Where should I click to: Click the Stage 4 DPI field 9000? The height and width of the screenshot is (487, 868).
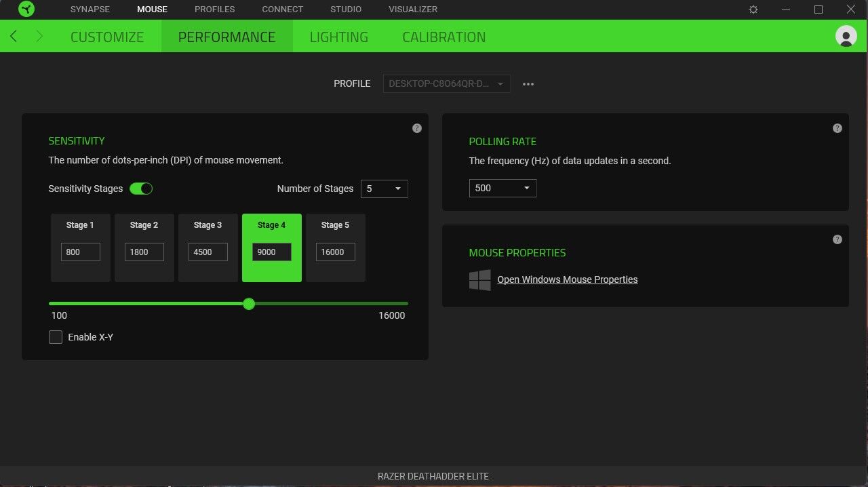(x=272, y=252)
